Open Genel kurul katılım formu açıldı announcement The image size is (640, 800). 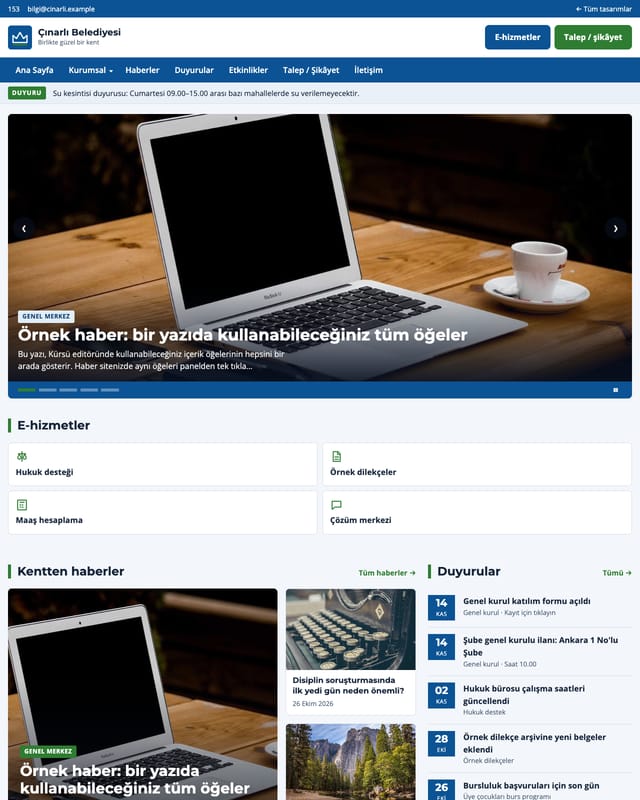tap(527, 601)
